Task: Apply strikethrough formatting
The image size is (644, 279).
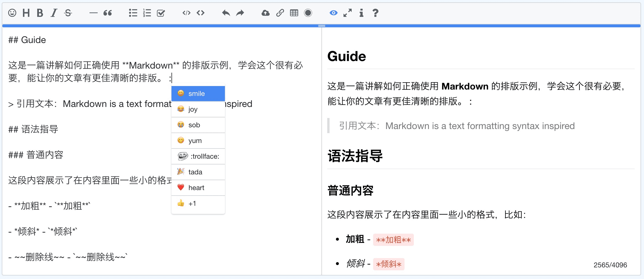Action: click(x=68, y=13)
